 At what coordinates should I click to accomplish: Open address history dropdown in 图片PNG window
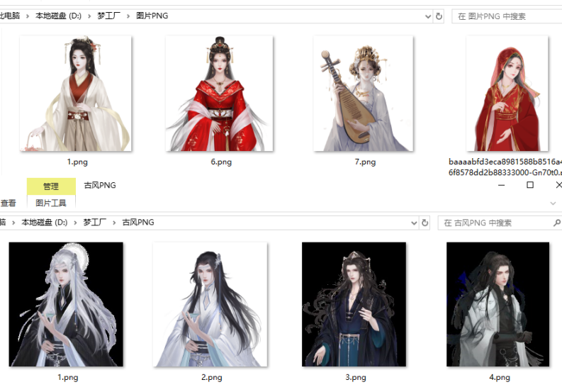tap(427, 16)
